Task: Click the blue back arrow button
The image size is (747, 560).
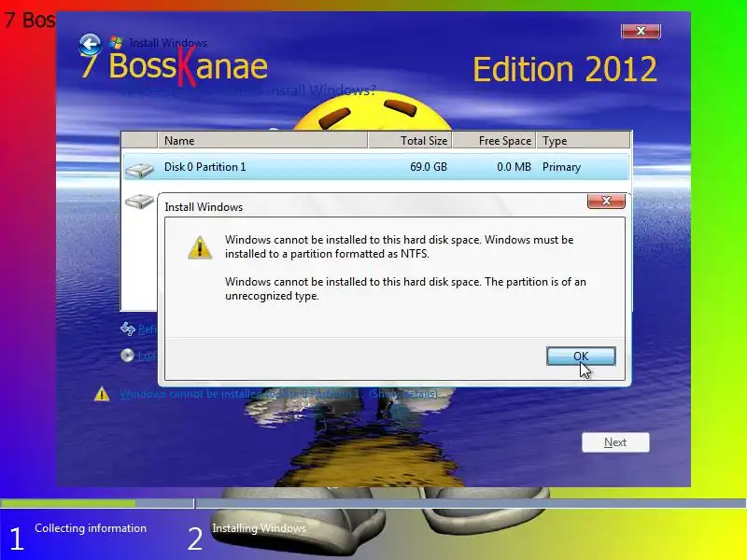Action: [x=90, y=46]
